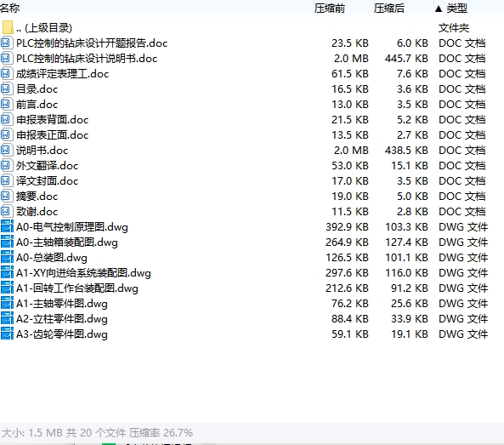
Task: Select file 致谢.doc
Action: [37, 212]
